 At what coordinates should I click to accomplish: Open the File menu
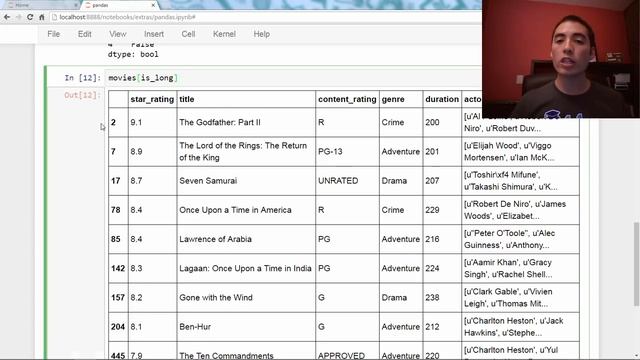point(53,34)
